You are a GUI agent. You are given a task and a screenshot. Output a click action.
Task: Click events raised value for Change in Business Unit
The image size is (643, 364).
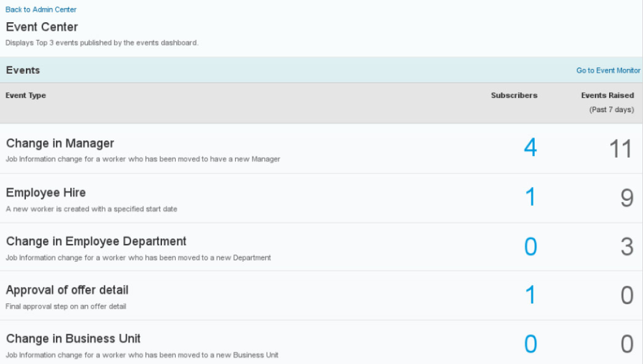pyautogui.click(x=626, y=344)
